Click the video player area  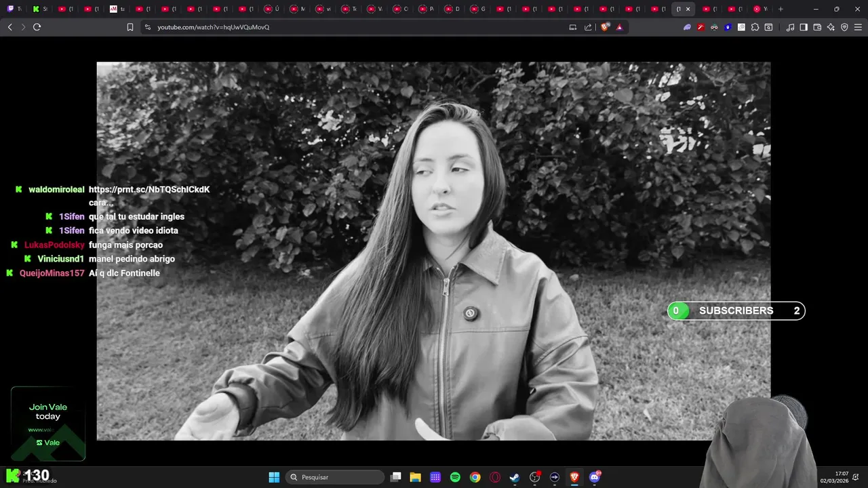click(x=433, y=251)
